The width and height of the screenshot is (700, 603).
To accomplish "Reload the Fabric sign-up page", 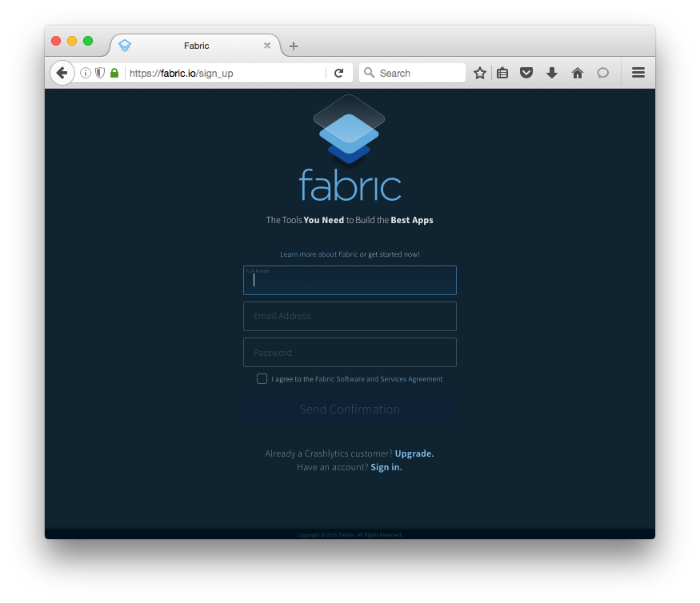I will tap(338, 72).
